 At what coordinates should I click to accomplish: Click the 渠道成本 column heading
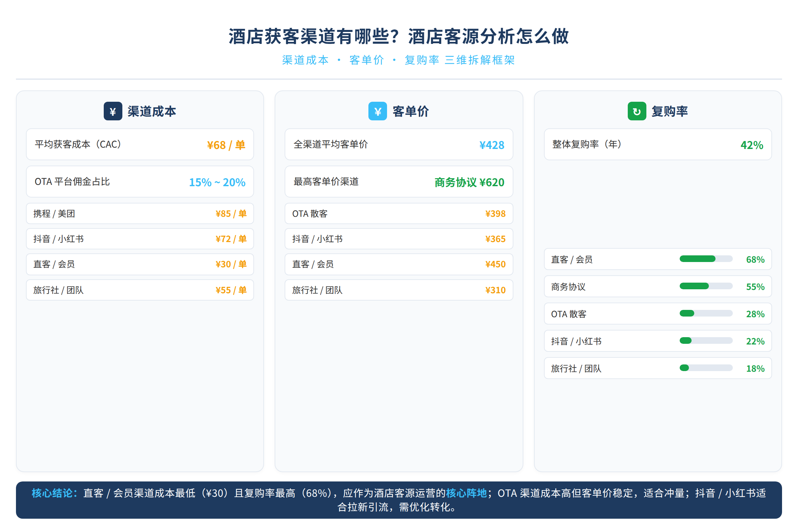(x=152, y=111)
